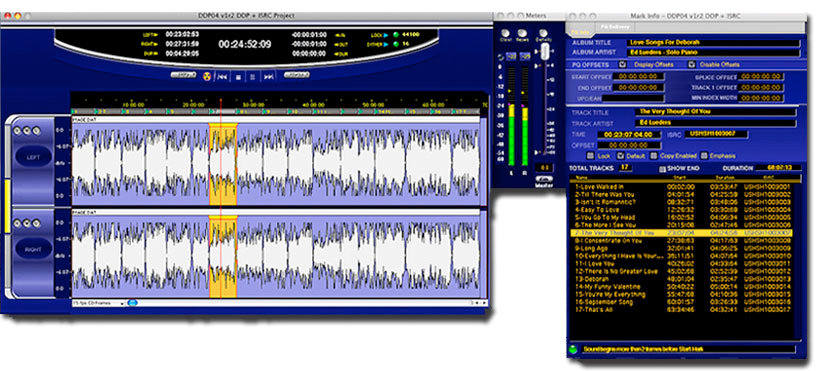Select track '12-There Is No Greater Love'
834x371 pixels.
click(681, 271)
